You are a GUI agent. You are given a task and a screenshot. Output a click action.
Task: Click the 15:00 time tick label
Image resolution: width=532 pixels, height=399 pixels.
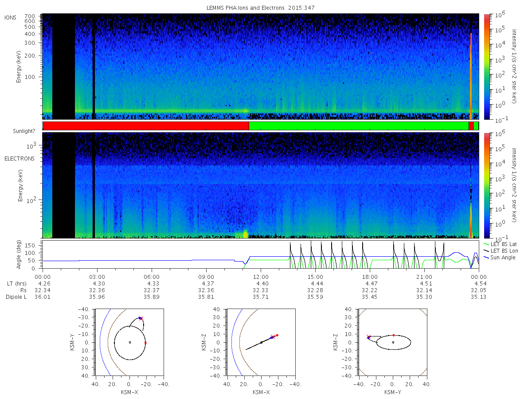[x=315, y=277]
